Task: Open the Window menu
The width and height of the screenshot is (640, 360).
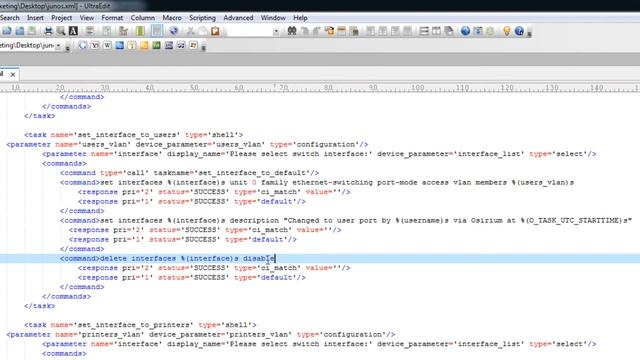Action: coord(273,18)
